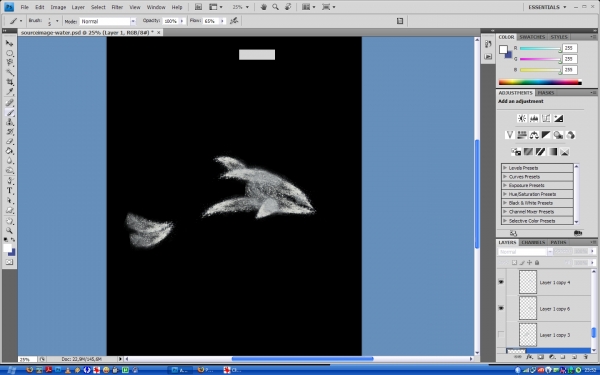
Task: Select the Blur tool
Action: pyautogui.click(x=10, y=161)
